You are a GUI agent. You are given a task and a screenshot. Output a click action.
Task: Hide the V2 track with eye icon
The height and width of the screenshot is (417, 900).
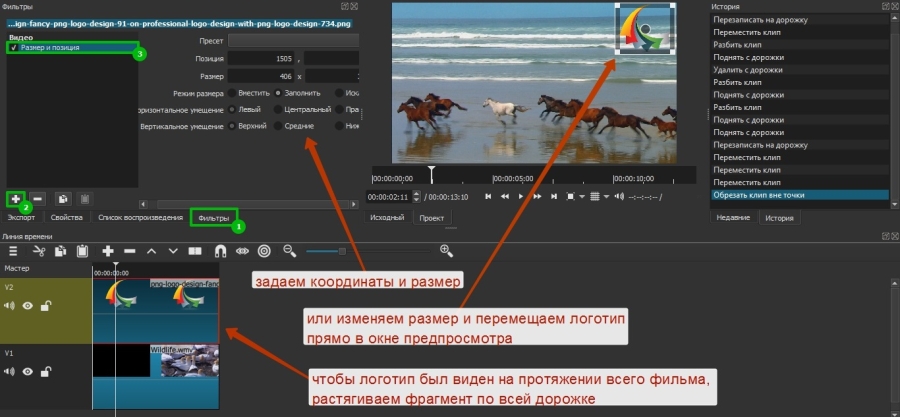point(28,306)
